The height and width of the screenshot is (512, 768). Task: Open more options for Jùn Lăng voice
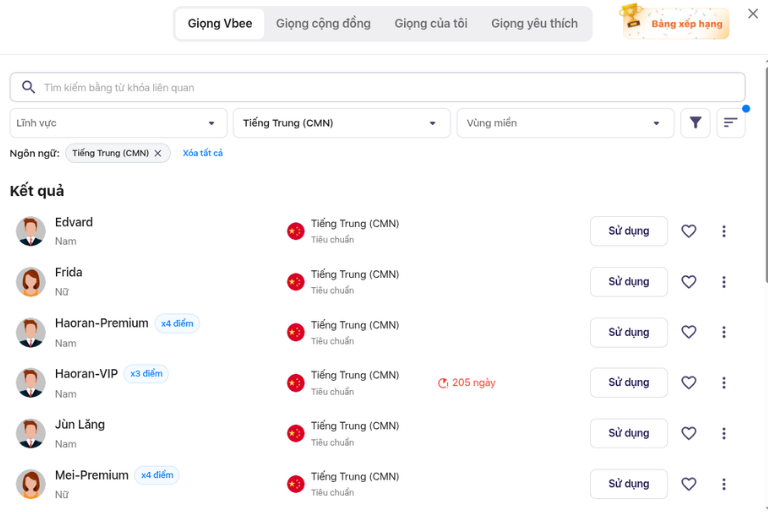click(724, 433)
